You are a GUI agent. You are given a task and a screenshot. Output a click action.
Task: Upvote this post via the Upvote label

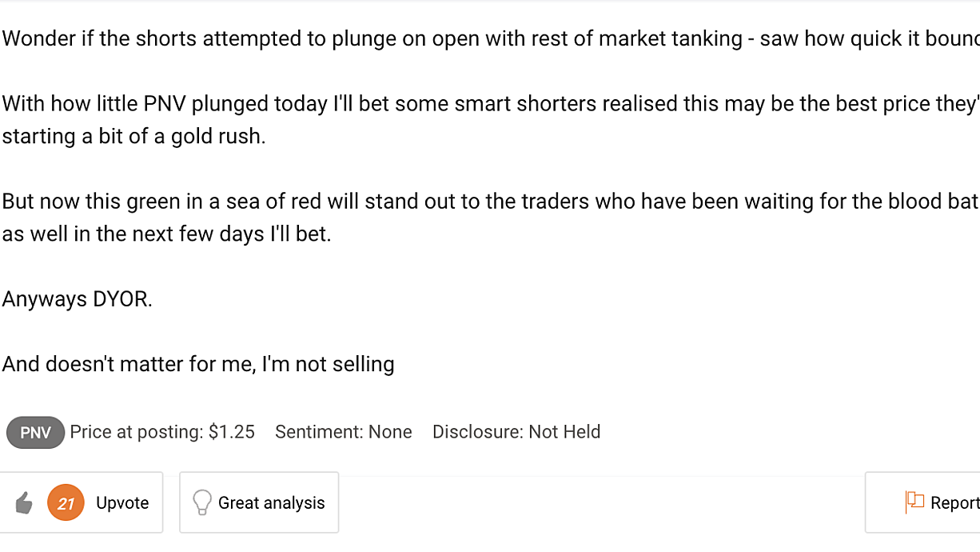(122, 503)
